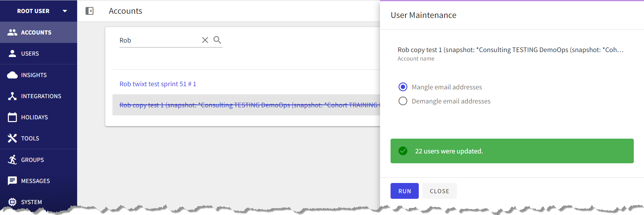
Task: Select Mangle email addresses option
Action: tap(440, 87)
